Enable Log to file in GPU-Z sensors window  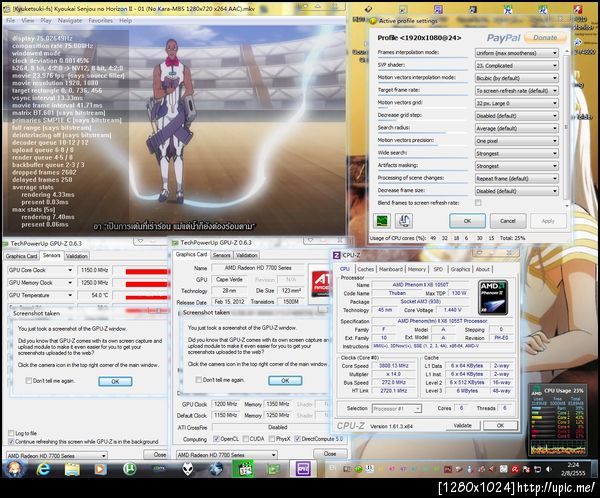[x=11, y=433]
